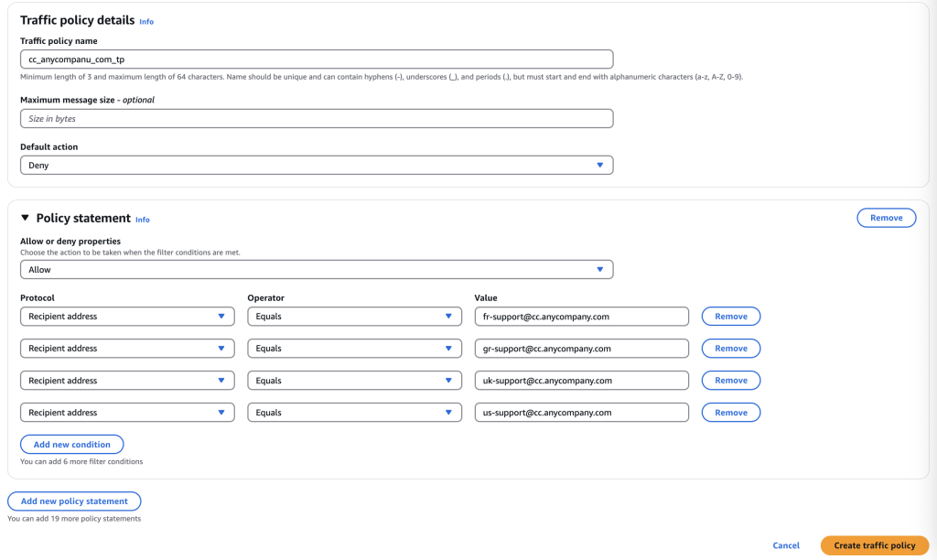Collapse the Policy statement section triangle
The width and height of the screenshot is (937, 560).
(25, 219)
